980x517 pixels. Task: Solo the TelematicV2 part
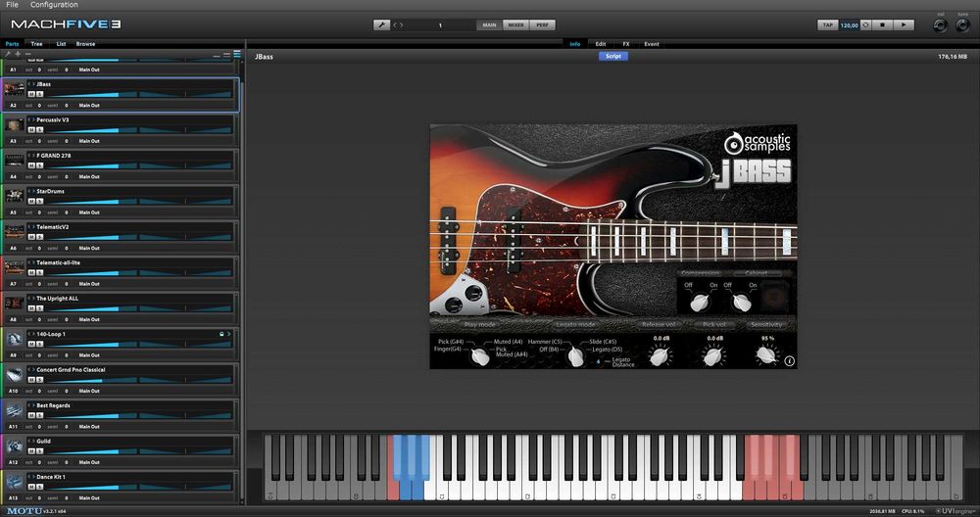coord(39,237)
